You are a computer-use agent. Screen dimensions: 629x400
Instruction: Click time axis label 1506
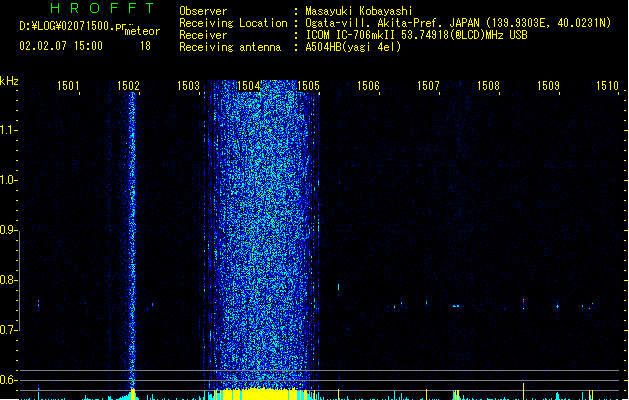(368, 85)
